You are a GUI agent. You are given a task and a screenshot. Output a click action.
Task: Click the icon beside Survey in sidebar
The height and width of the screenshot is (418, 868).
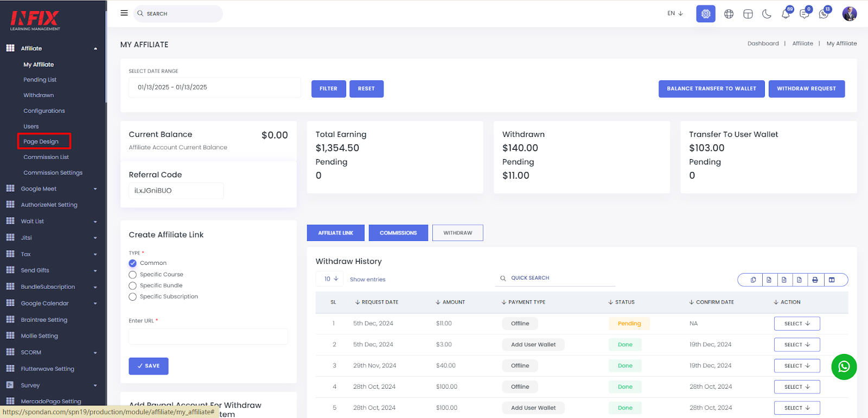pyautogui.click(x=10, y=385)
